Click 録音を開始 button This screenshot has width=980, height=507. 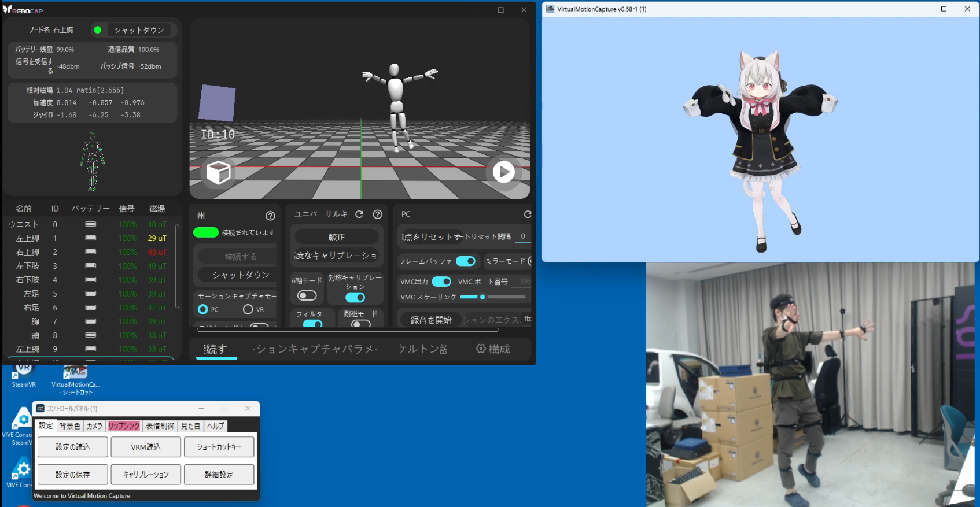(x=431, y=320)
